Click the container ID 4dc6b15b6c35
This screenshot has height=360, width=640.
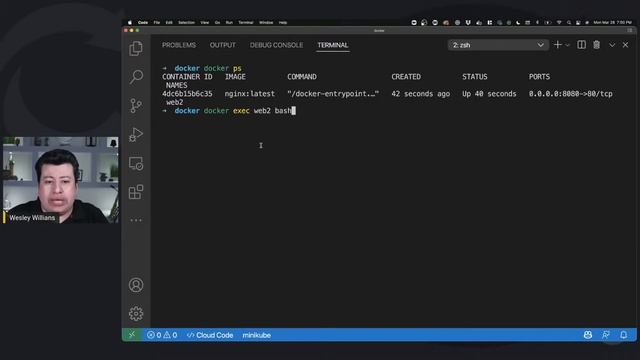pyautogui.click(x=187, y=94)
